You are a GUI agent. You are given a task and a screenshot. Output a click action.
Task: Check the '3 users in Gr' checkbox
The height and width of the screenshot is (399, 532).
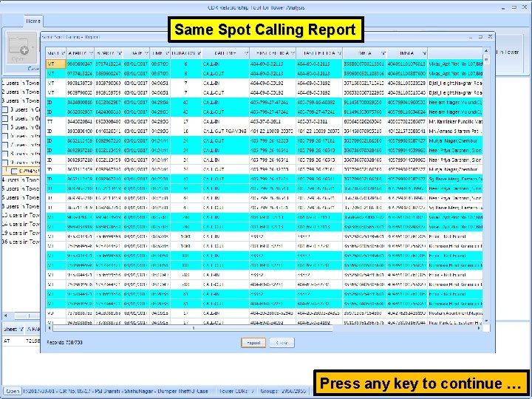5,109
